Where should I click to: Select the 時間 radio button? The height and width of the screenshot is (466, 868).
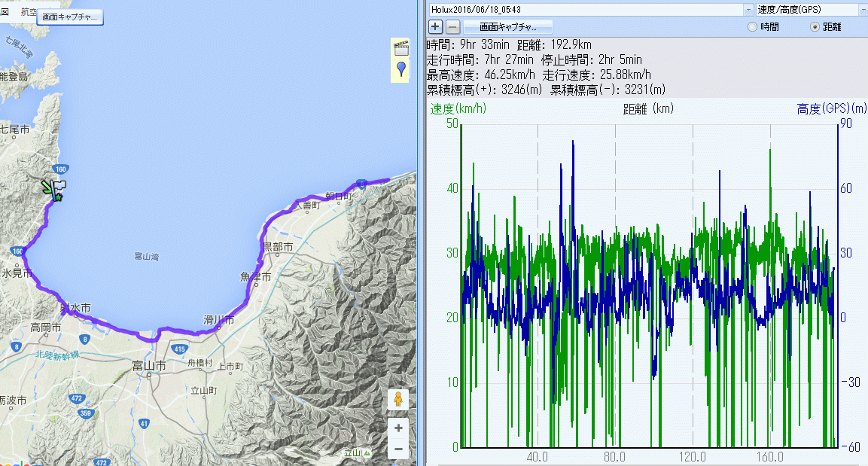pyautogui.click(x=752, y=27)
